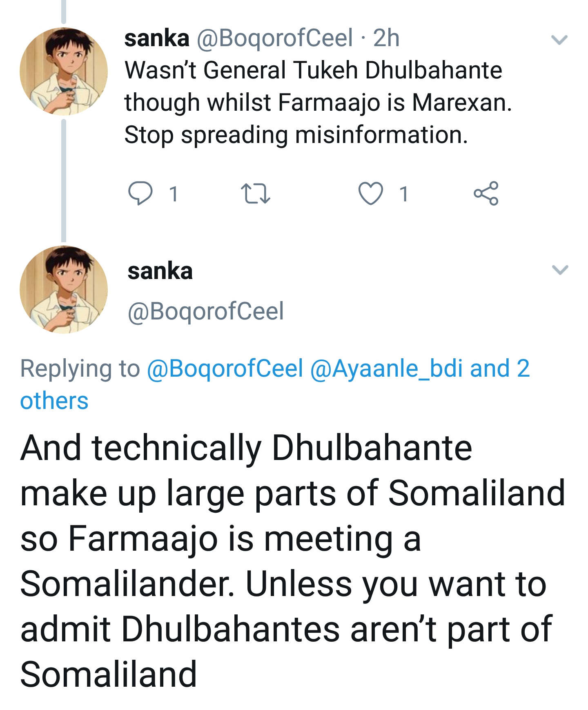588x710 pixels.
Task: Open the @Ayaanle_bdi mention
Action: click(x=387, y=368)
